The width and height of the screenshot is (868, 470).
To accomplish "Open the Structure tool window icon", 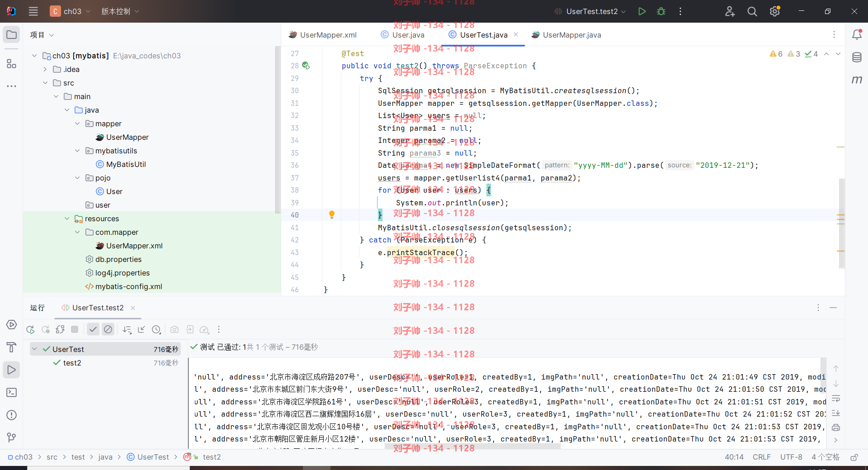I will point(12,64).
